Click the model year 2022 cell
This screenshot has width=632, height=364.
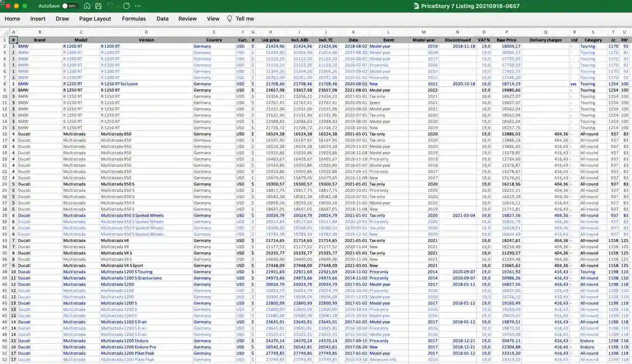coord(423,90)
